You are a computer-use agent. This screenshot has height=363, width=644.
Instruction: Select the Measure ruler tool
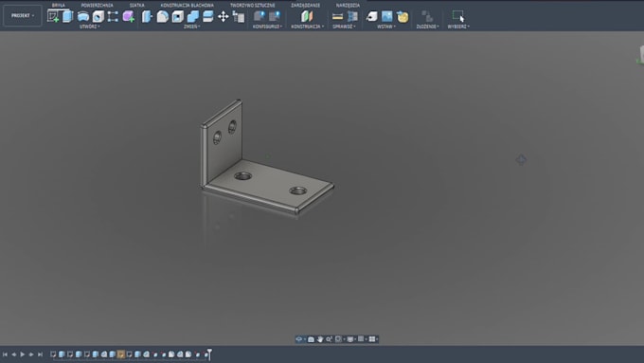tap(337, 16)
